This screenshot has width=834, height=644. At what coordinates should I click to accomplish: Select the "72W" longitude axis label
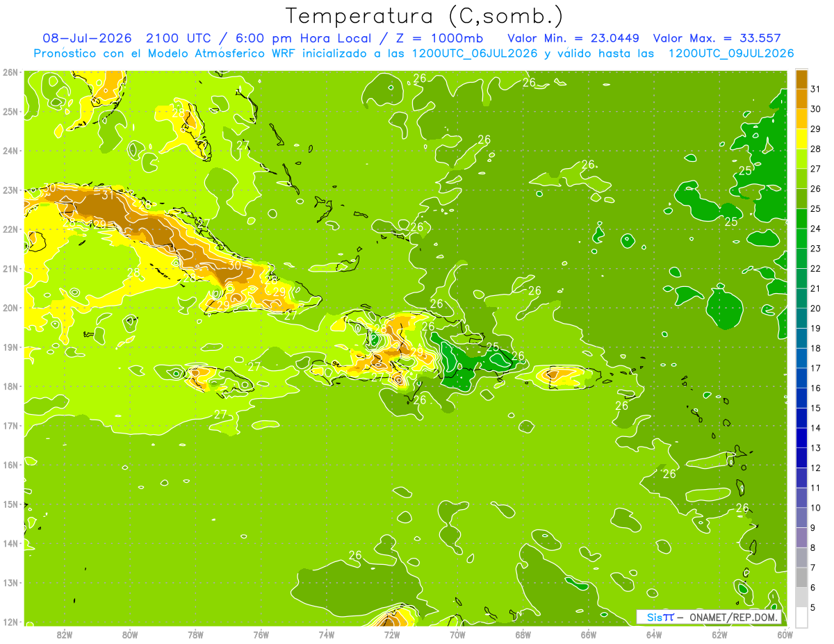click(392, 634)
